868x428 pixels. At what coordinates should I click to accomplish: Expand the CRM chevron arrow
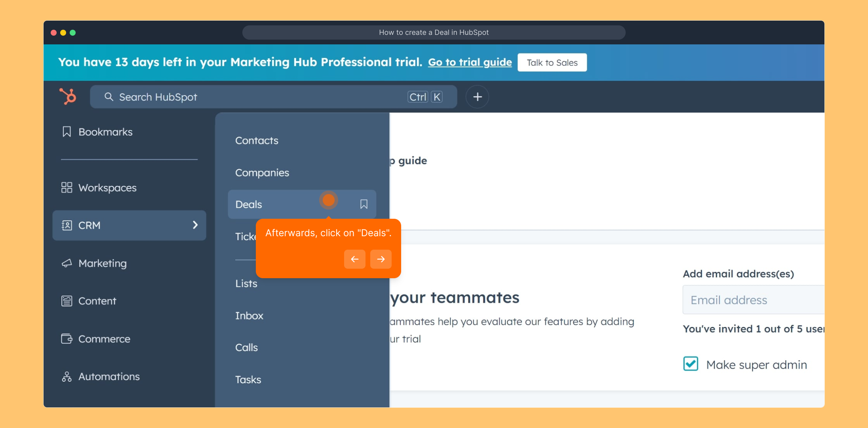pos(195,225)
